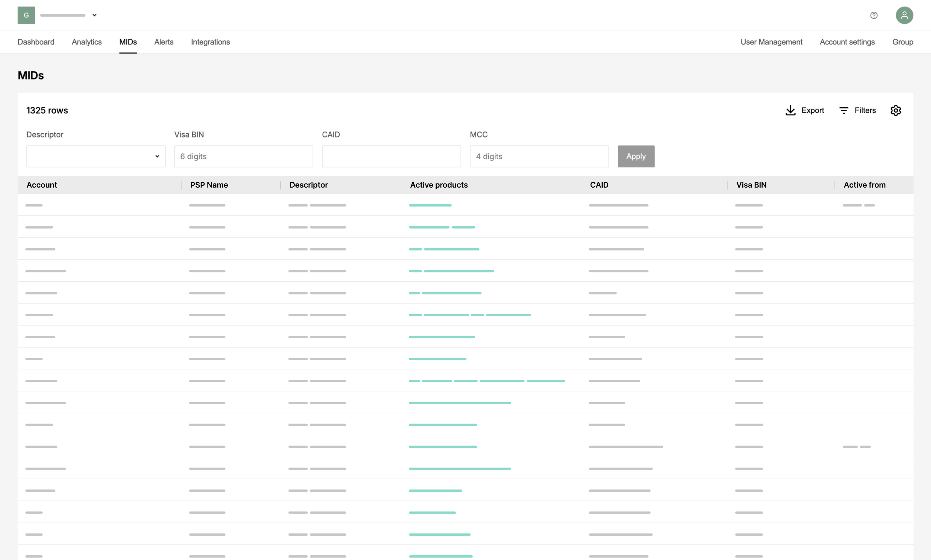Sort by the CAID column header
Screen dimensions: 931x560
[599, 185]
